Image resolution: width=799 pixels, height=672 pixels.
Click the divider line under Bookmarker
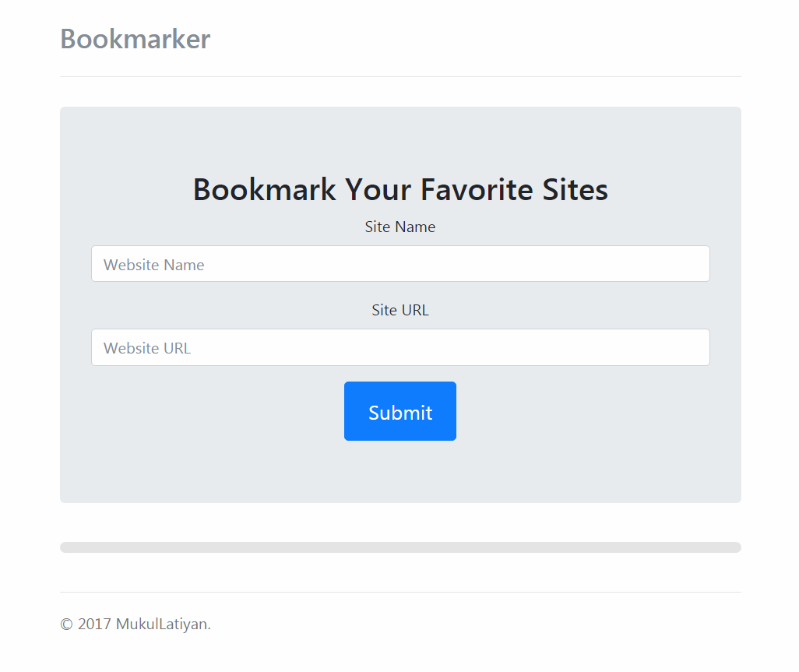tap(400, 76)
